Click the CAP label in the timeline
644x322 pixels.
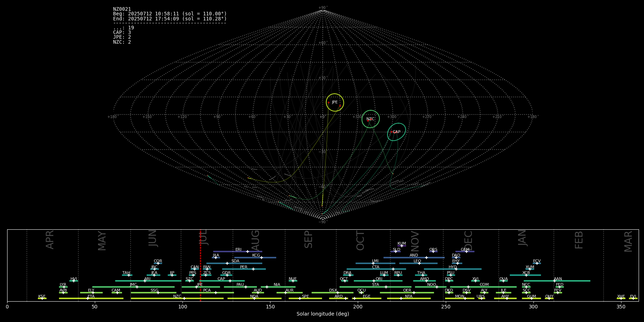[221, 279]
